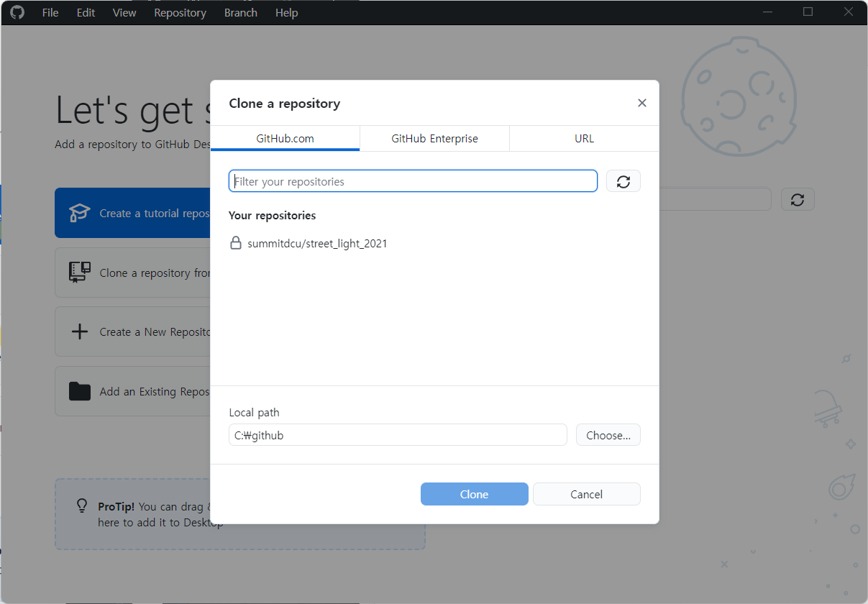Open the Repository menu
Viewport: 868px width, 604px height.
pos(180,13)
